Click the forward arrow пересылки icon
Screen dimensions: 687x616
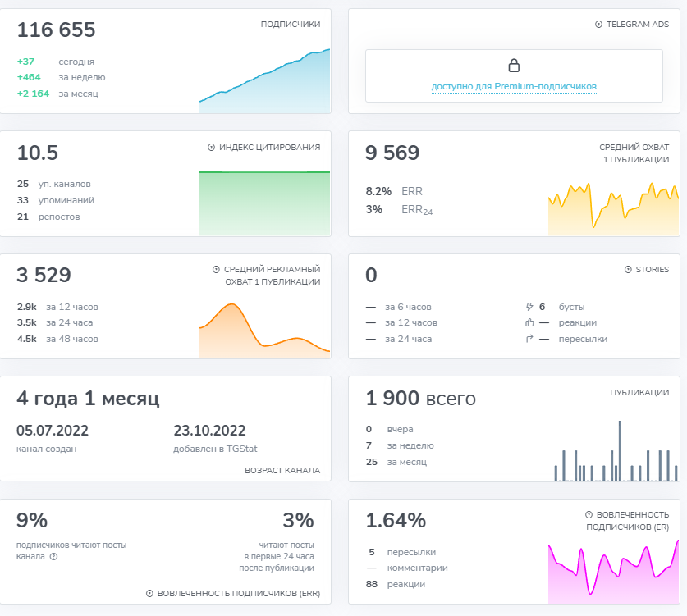click(529, 339)
